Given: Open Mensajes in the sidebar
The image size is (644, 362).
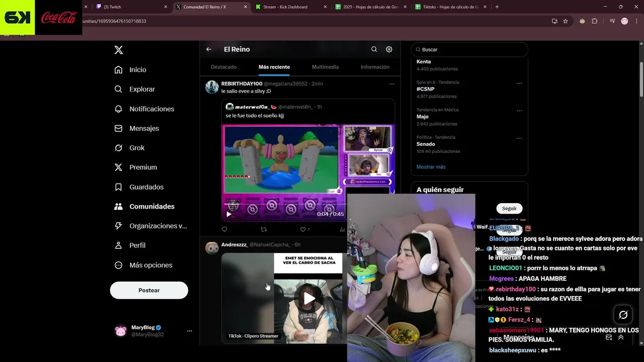Looking at the screenshot, I should [x=137, y=128].
